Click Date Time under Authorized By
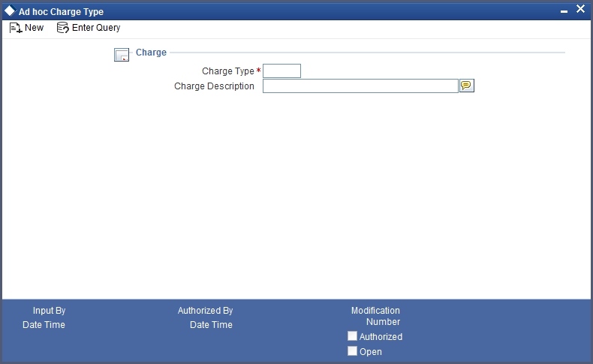Screen dimensions: 593x364 211,325
